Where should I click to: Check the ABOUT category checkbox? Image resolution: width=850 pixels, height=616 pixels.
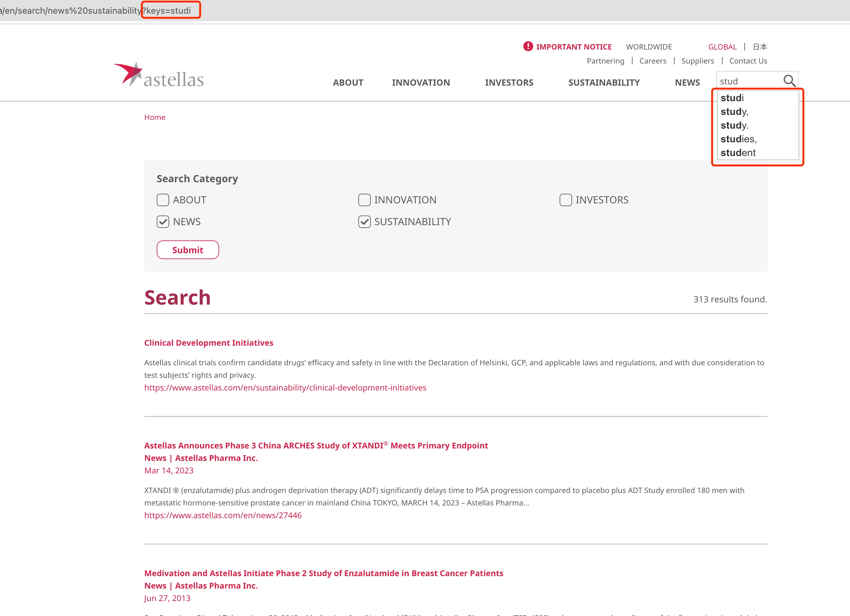[163, 200]
